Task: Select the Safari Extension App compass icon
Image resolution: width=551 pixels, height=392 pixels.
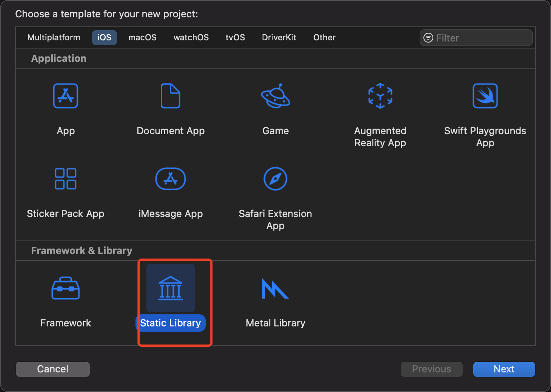Action: click(275, 179)
